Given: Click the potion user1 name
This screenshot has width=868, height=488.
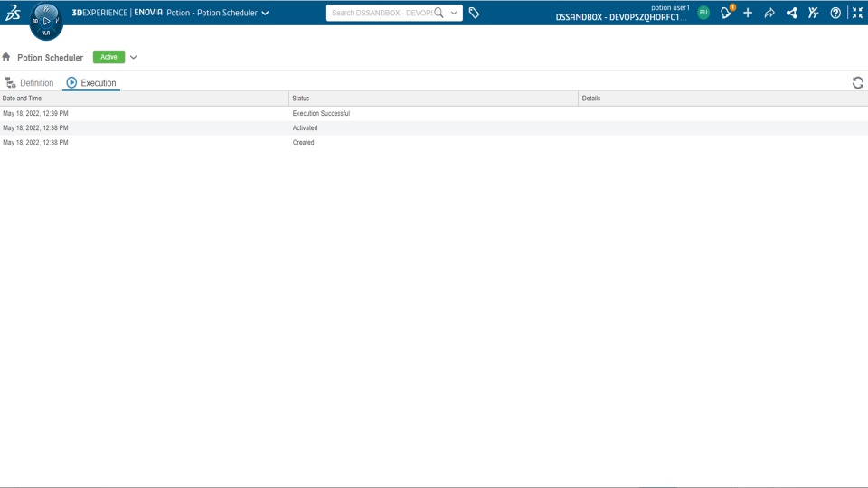Looking at the screenshot, I should (x=670, y=8).
